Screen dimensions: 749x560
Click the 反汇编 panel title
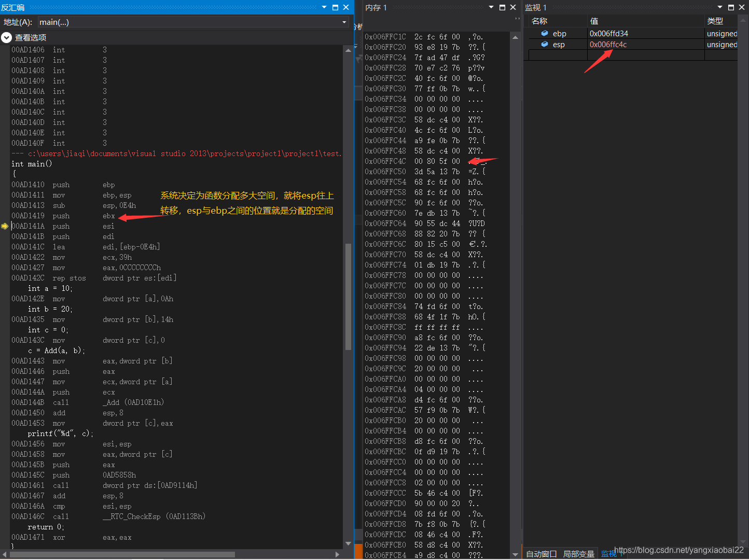click(13, 7)
